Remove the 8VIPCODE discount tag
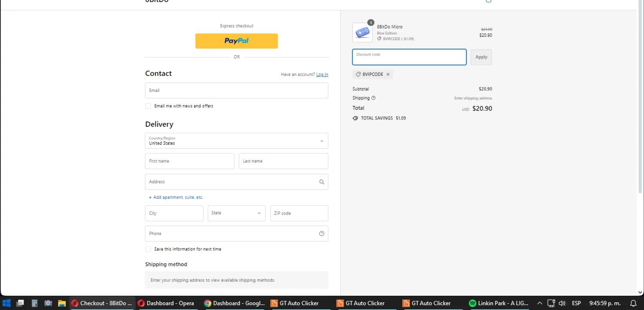Viewport: 644px width, 310px height. (388, 74)
